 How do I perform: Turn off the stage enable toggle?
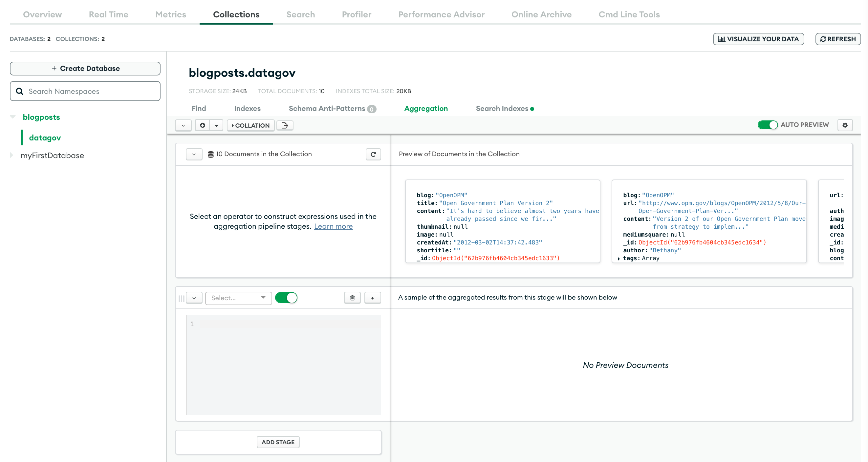(286, 298)
